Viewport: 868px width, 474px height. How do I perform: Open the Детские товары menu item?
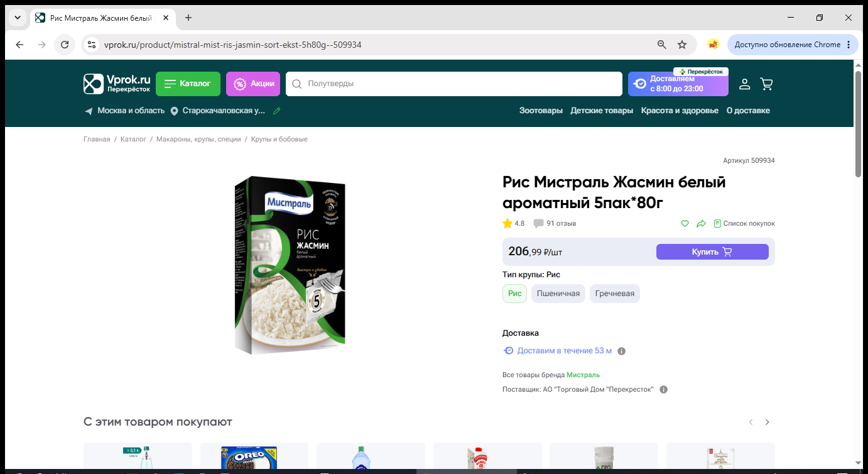602,111
